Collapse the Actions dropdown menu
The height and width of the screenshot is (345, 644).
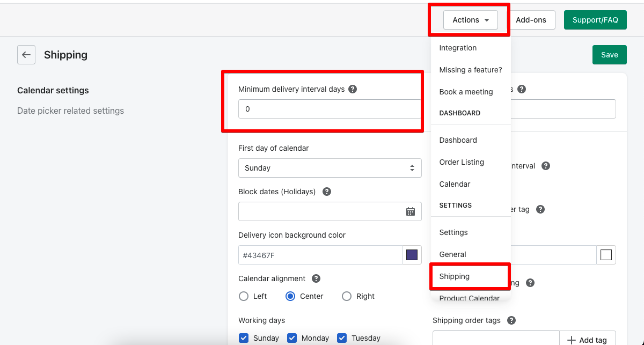click(x=471, y=20)
